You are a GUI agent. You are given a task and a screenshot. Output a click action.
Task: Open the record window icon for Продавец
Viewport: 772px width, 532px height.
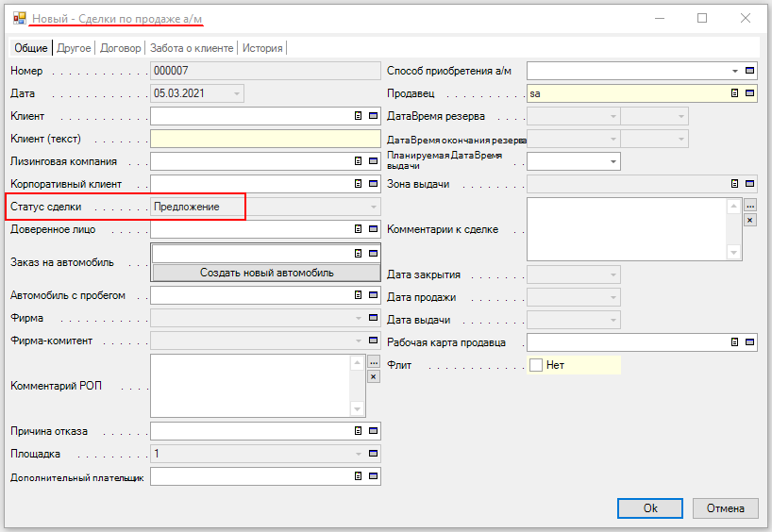(x=750, y=93)
